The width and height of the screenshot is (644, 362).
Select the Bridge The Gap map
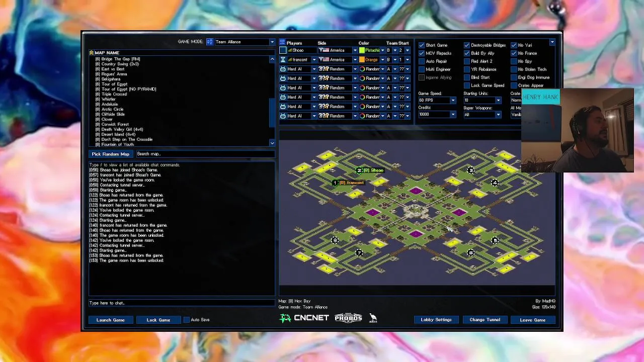[118, 59]
